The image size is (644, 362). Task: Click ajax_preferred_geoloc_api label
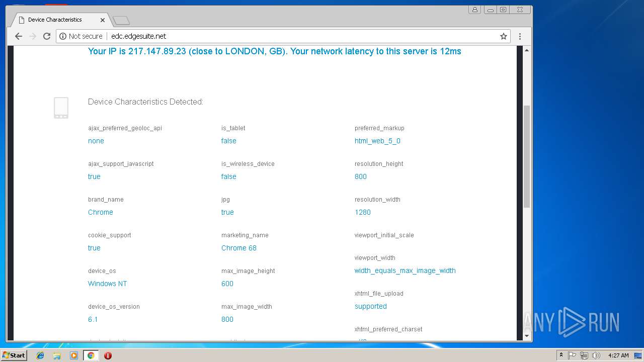125,128
